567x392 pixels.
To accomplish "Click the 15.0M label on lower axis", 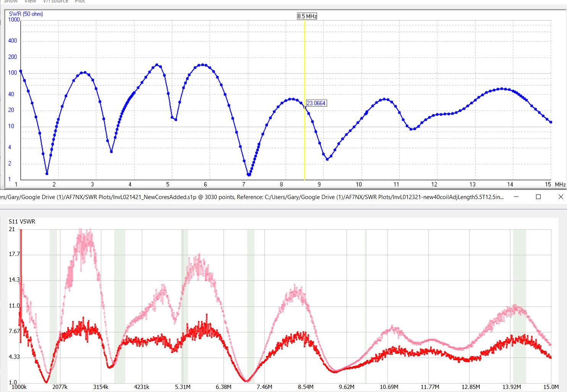I will [x=551, y=387].
